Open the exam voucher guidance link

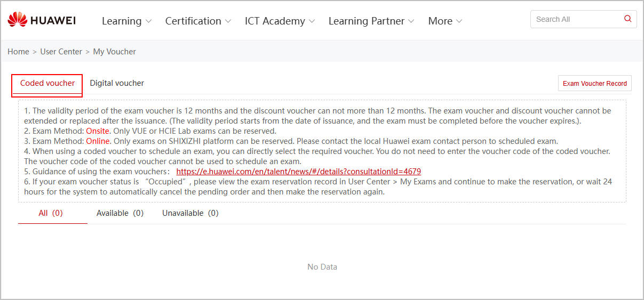point(298,172)
